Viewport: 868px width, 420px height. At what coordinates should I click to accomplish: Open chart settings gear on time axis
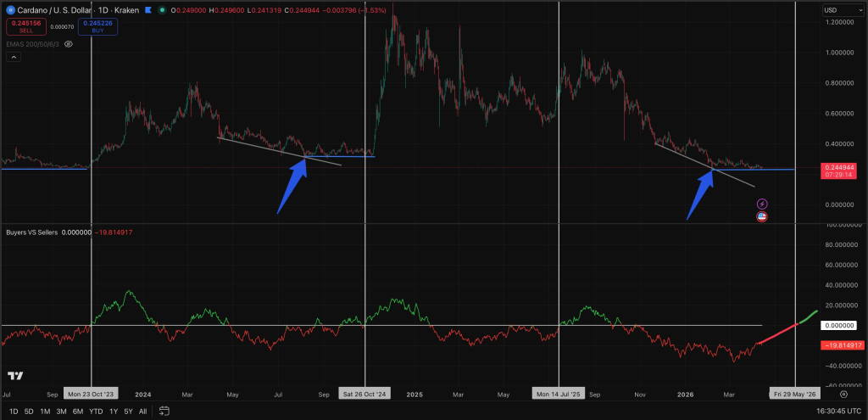(843, 395)
